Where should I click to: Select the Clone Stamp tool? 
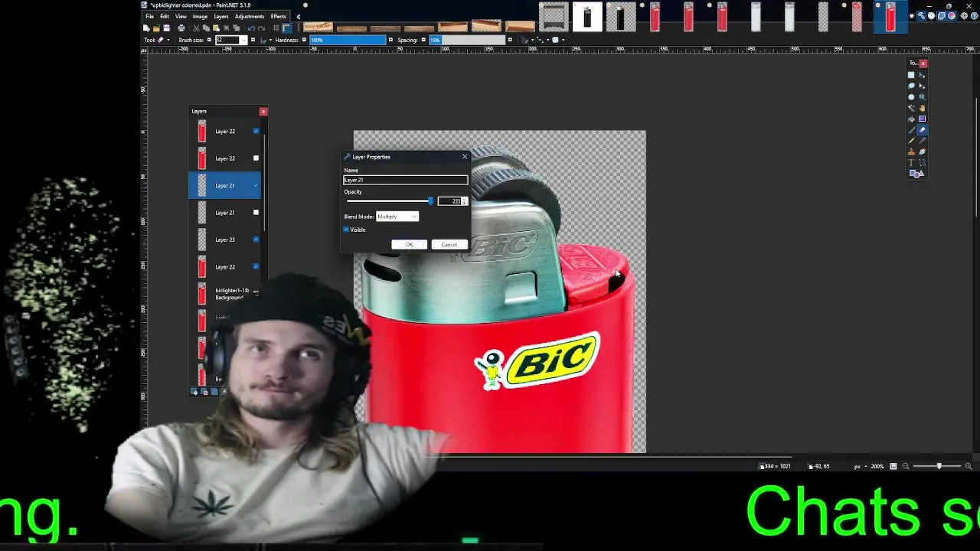click(911, 152)
